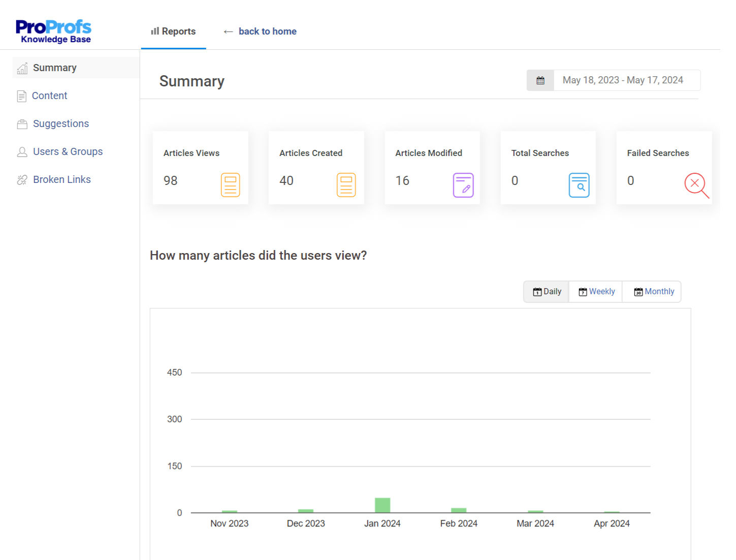The image size is (736, 560).
Task: Open Users & Groups report
Action: pyautogui.click(x=68, y=151)
